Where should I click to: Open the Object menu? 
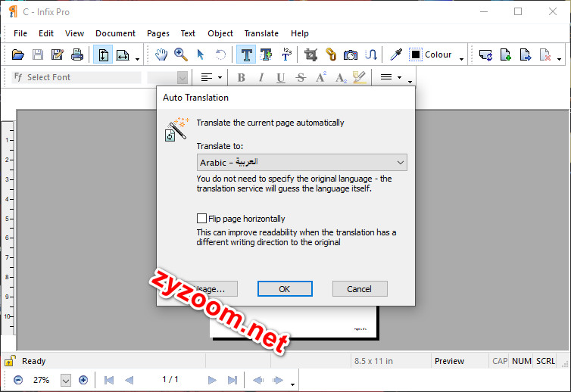(220, 33)
